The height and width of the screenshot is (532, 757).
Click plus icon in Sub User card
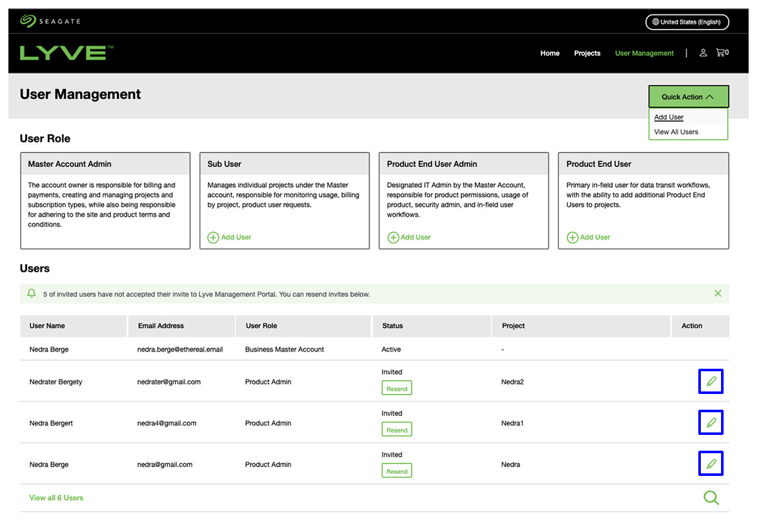(213, 238)
